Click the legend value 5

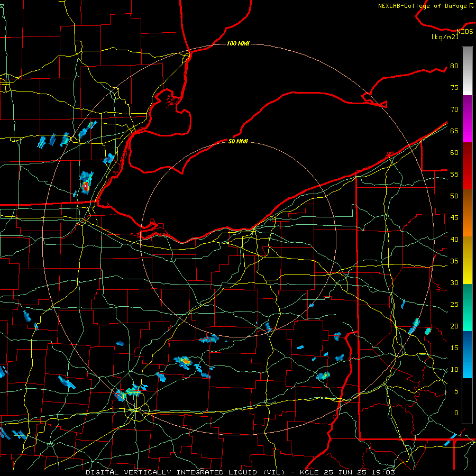[456, 391]
